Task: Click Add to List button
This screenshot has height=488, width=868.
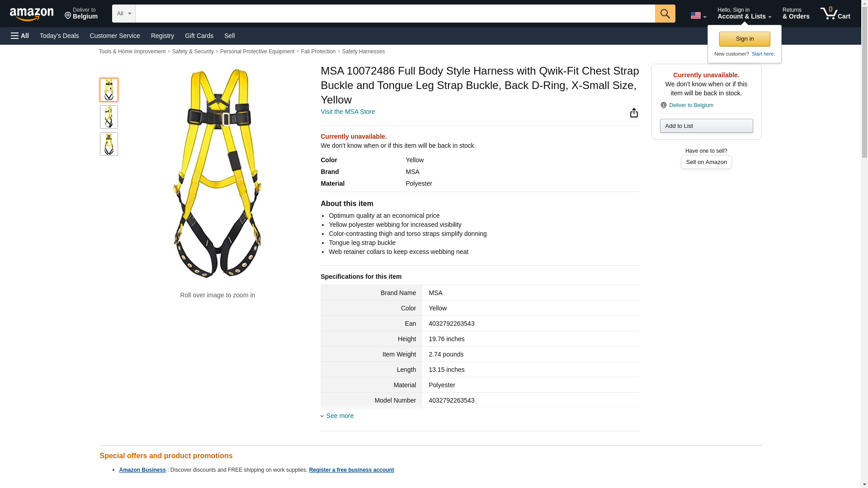Action: click(x=706, y=126)
